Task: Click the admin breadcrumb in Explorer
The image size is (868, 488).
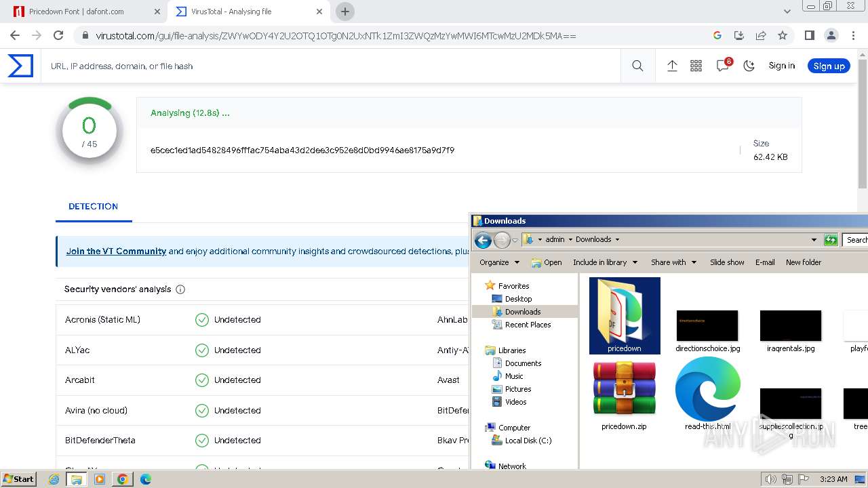Action: pos(555,239)
